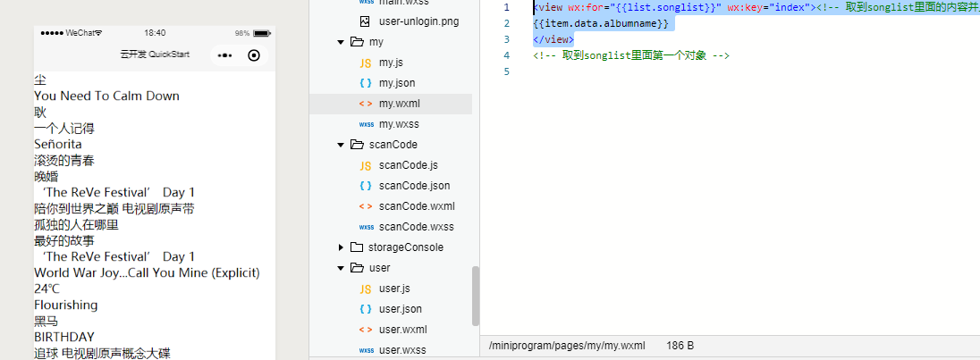The height and width of the screenshot is (360, 980).
Task: Click the folder icon of scanCode directory
Action: [x=357, y=144]
